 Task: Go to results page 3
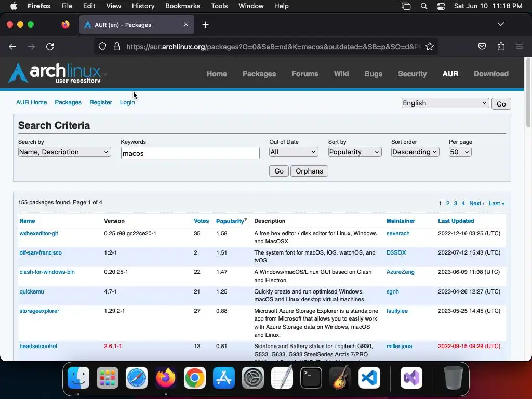tap(455, 203)
